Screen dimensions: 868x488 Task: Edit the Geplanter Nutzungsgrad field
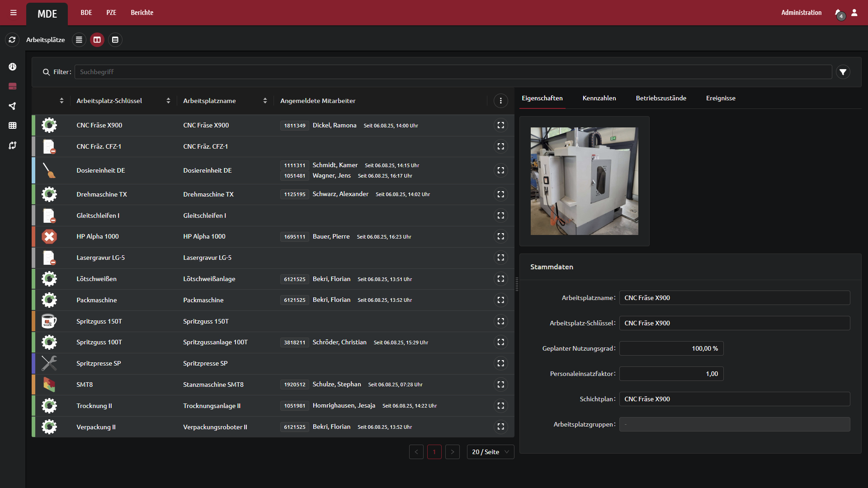671,348
